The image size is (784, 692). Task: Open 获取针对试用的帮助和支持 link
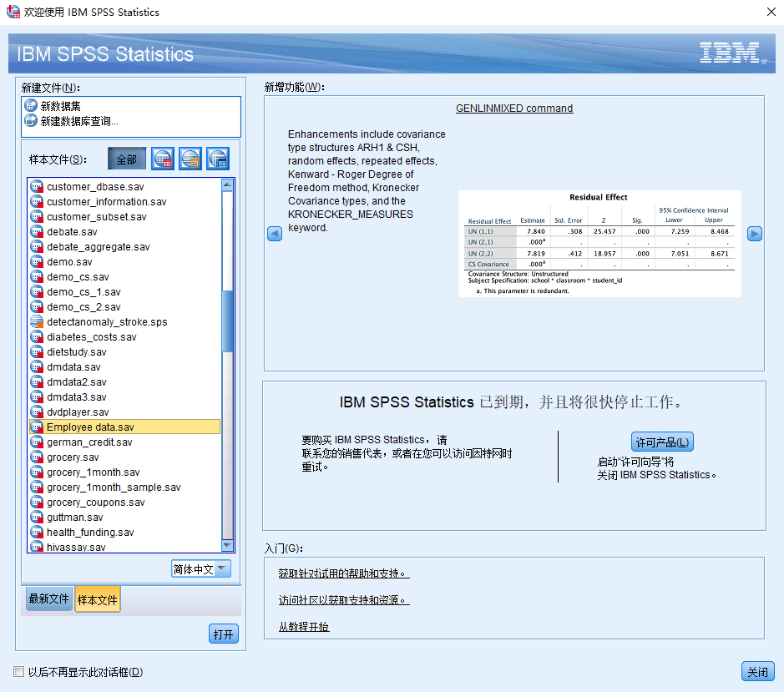point(344,573)
